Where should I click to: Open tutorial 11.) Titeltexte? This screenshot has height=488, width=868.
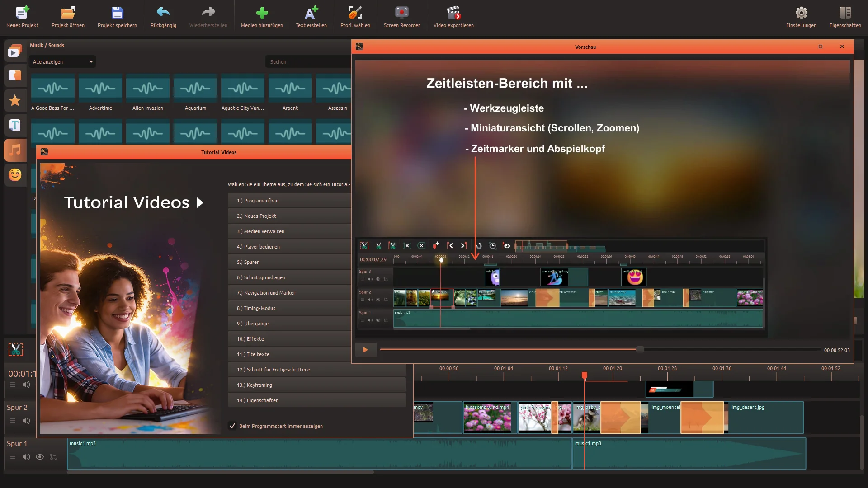pos(289,354)
